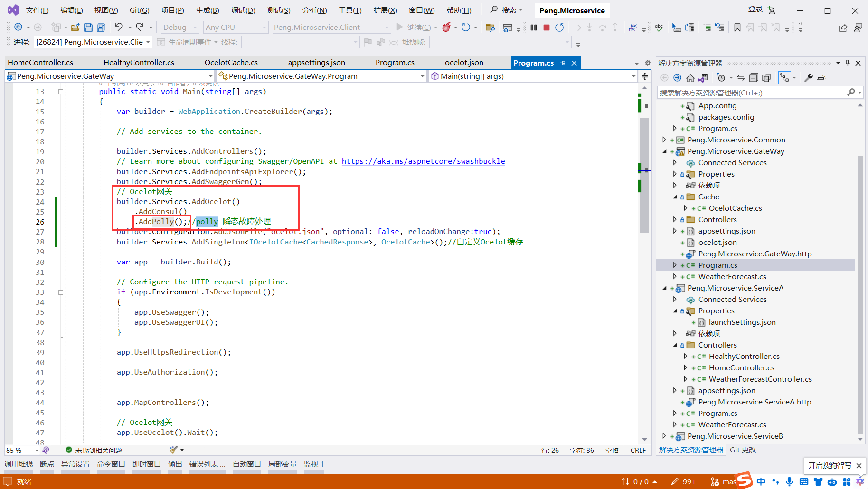868x489 pixels.
Task: Switch to the ocelot.json tab
Action: tap(464, 63)
